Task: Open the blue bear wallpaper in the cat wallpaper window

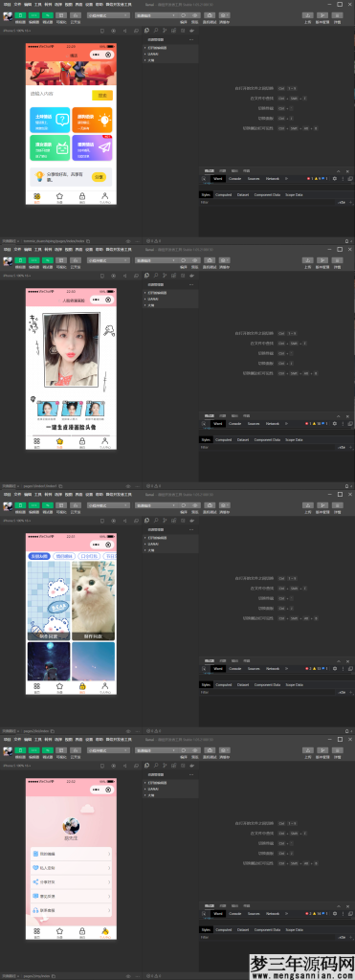Action: tap(49, 601)
